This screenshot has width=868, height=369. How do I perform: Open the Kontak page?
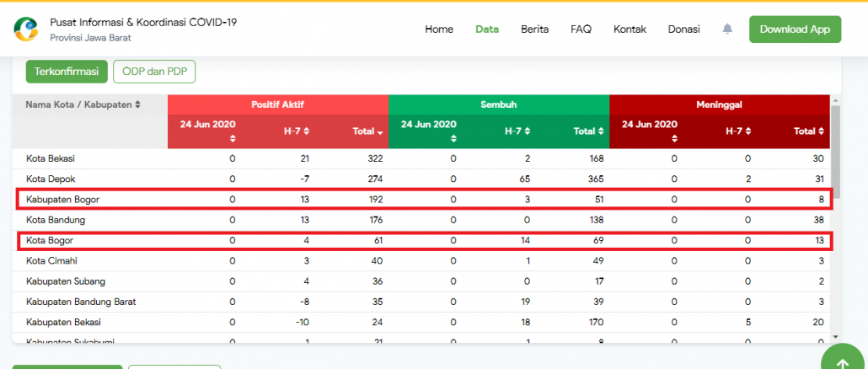tap(630, 29)
